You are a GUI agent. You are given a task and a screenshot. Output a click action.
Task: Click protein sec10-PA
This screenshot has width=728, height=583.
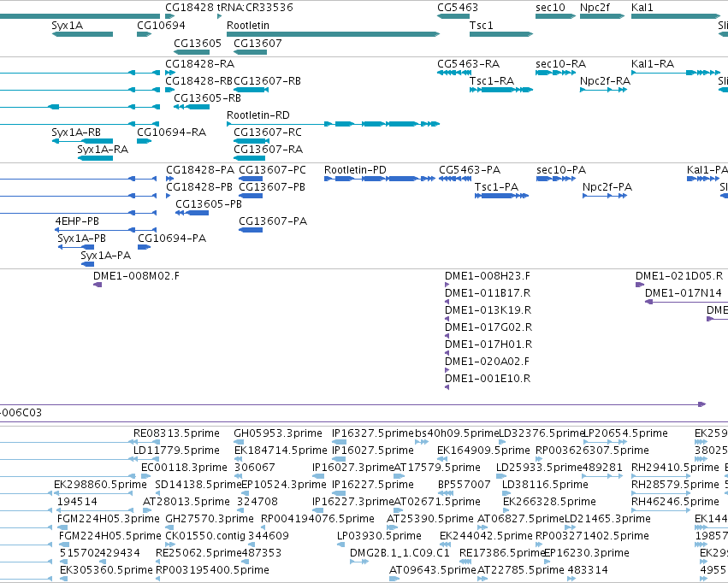561,170
